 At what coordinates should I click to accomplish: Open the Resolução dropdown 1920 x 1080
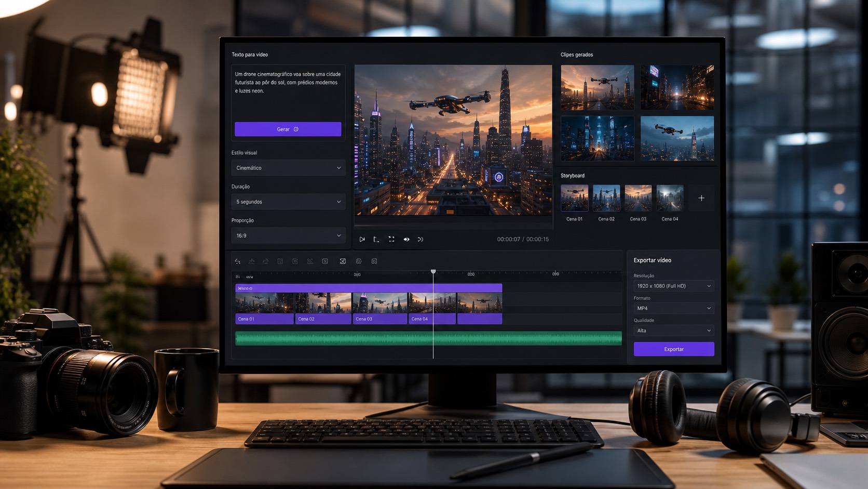pyautogui.click(x=674, y=286)
